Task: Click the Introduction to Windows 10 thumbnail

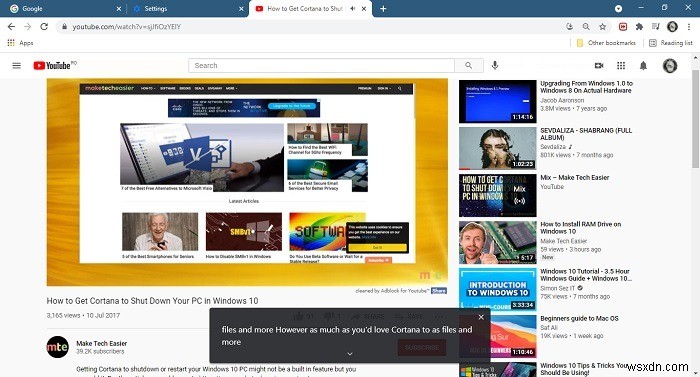Action: (498, 289)
